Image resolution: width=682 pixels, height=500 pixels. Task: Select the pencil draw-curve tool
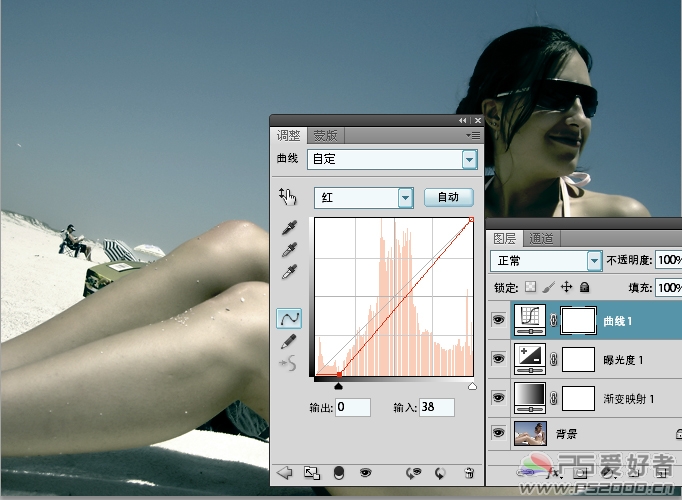point(288,341)
